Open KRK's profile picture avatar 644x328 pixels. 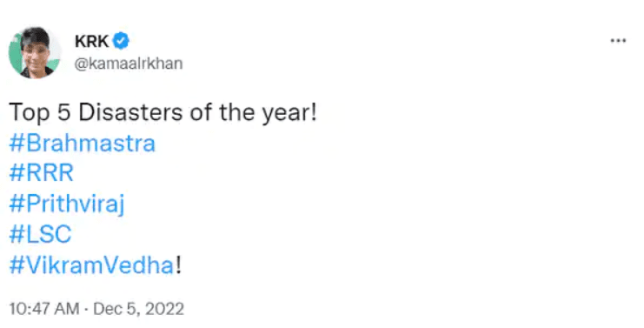(x=35, y=52)
